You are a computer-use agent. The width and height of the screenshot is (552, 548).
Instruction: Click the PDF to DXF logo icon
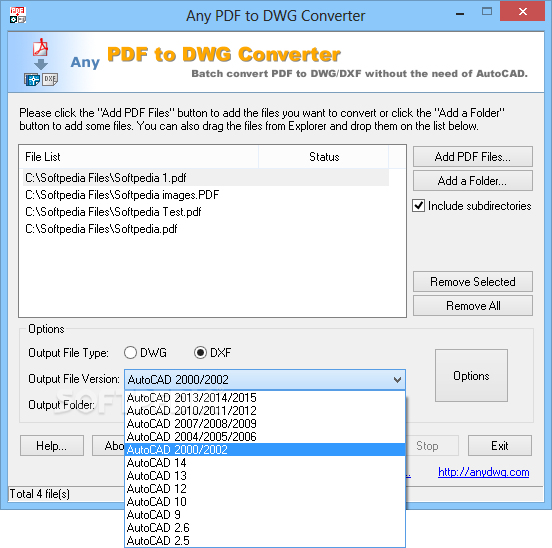coord(41,62)
